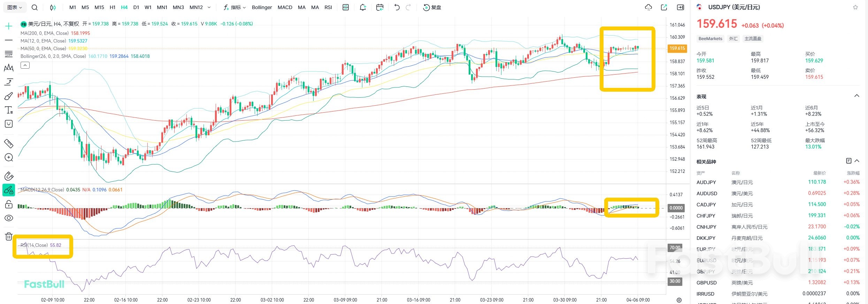Toggle drawings visibility with eye icon

[9, 218]
